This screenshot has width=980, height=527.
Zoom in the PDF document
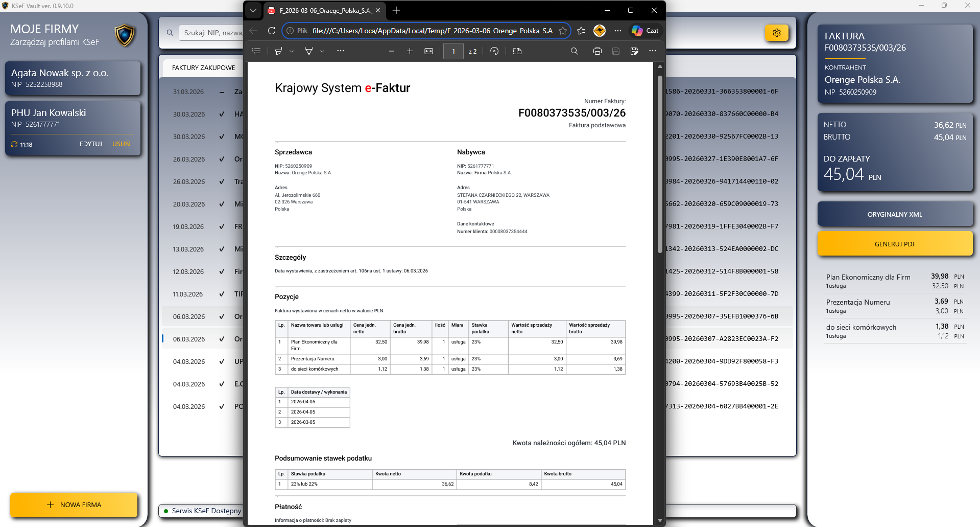pos(410,51)
